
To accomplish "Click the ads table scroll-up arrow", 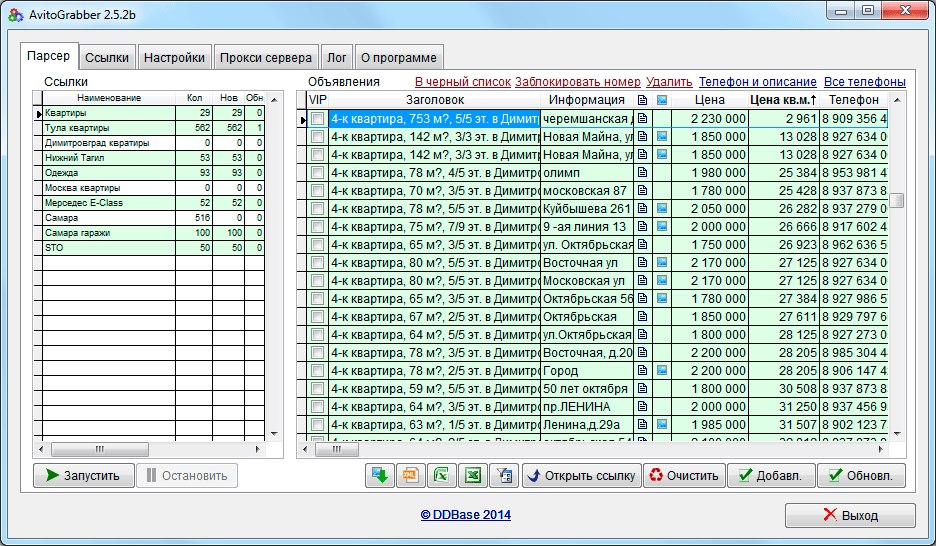I will [897, 99].
